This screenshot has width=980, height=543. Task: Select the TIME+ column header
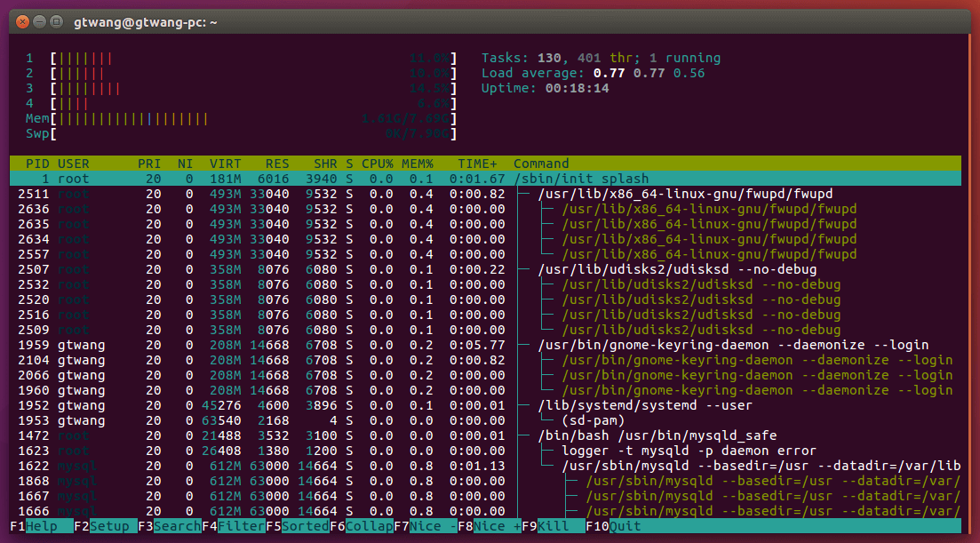[x=478, y=164]
